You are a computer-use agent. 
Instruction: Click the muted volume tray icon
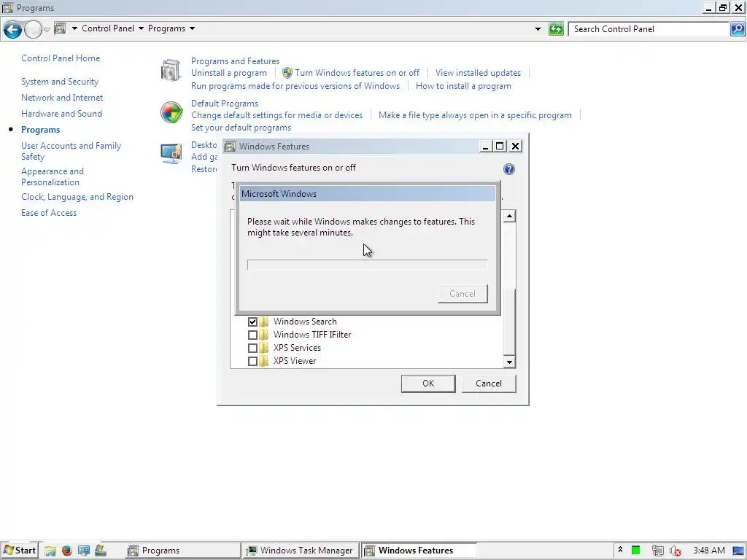(x=675, y=551)
